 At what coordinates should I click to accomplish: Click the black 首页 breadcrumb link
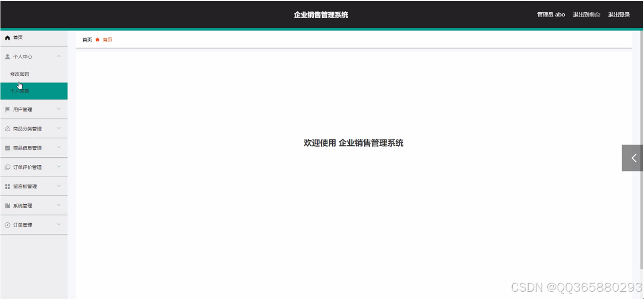87,40
